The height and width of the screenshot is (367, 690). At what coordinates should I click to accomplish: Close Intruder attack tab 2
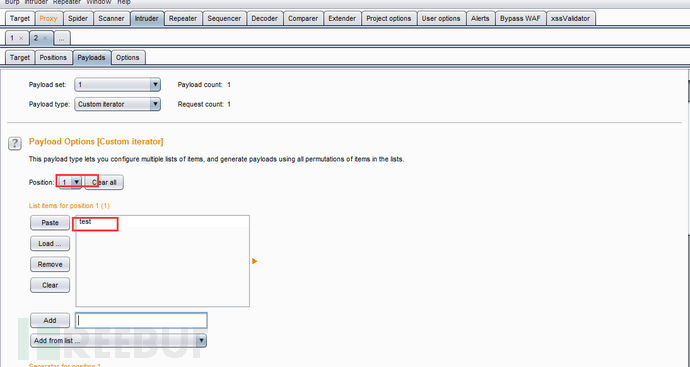tap(44, 38)
